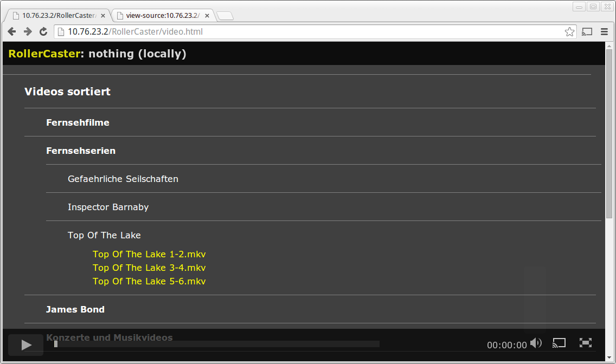Close the RollerCaster tab
The width and height of the screenshot is (616, 364).
(103, 16)
